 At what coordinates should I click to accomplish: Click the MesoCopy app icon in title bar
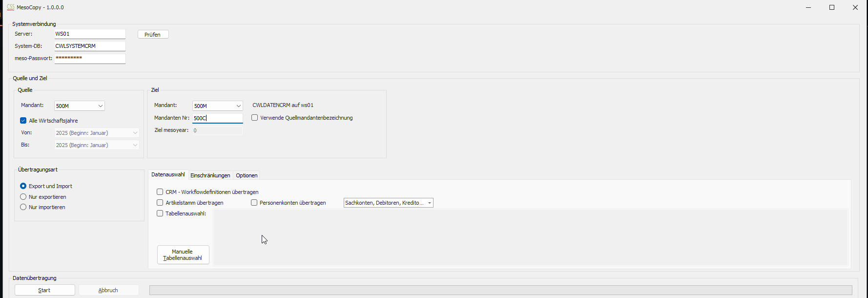click(10, 7)
